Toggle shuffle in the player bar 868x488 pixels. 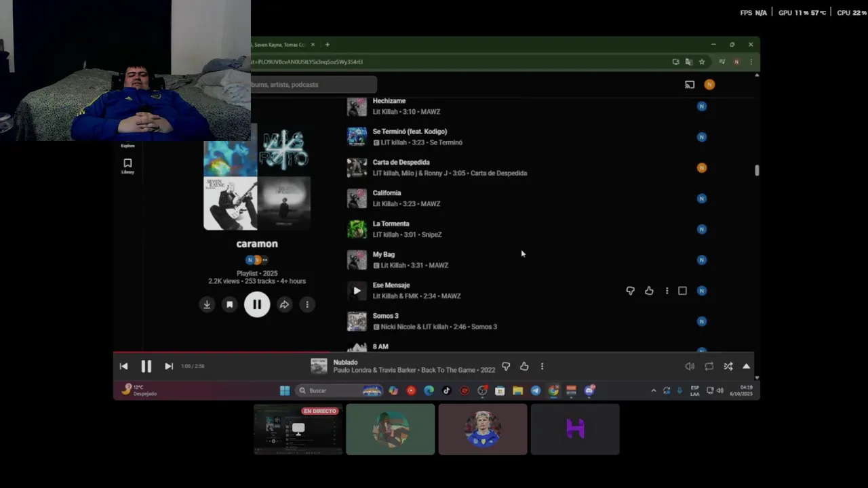pos(728,366)
